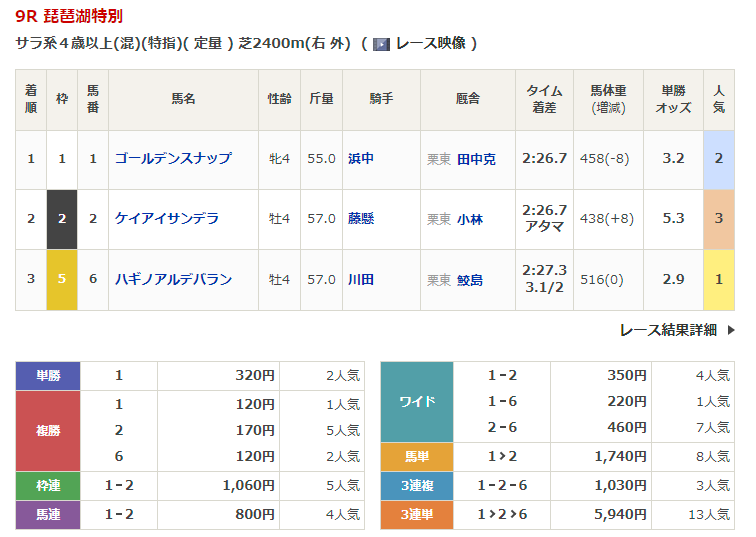Open trainer 小林 profile
This screenshot has width=756, height=537.
[x=470, y=219]
